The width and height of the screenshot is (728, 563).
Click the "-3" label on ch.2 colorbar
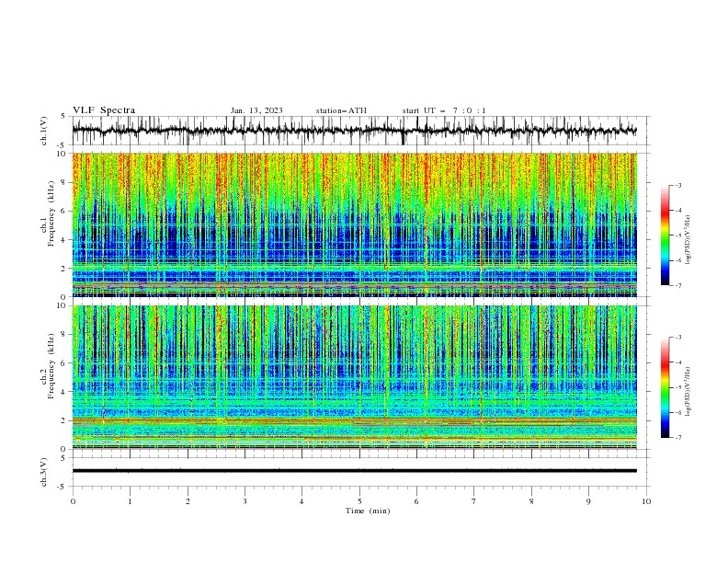[x=677, y=338]
